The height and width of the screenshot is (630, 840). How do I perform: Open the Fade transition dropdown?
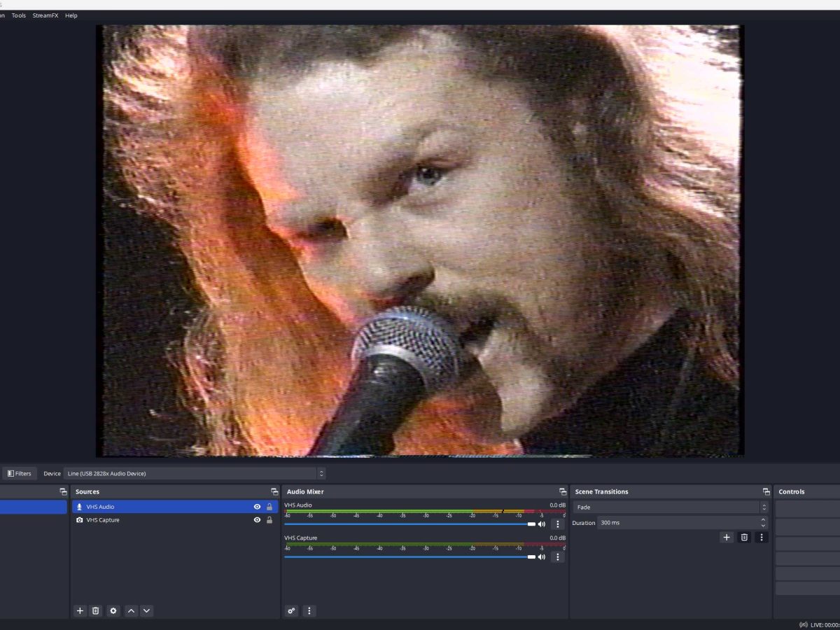[670, 507]
